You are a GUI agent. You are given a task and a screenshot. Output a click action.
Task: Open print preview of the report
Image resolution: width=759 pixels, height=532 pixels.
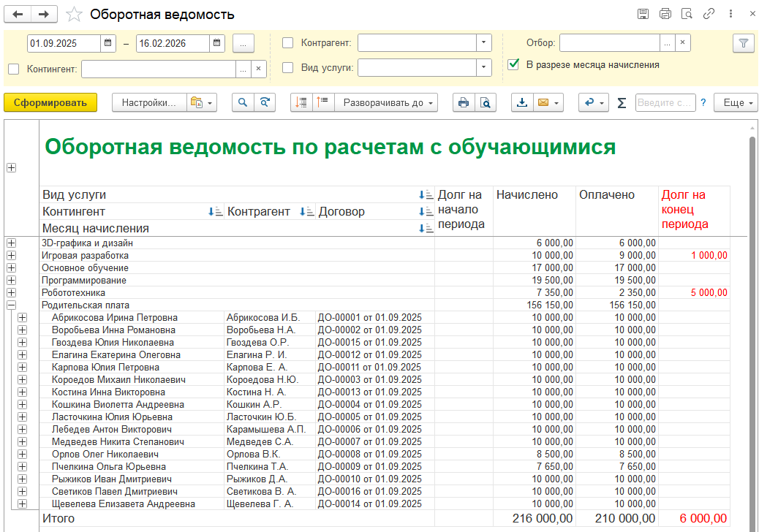(x=485, y=103)
